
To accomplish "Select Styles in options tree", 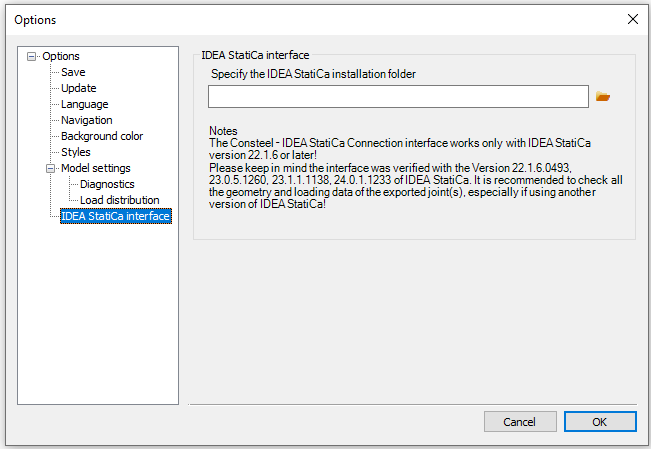I will 76,152.
